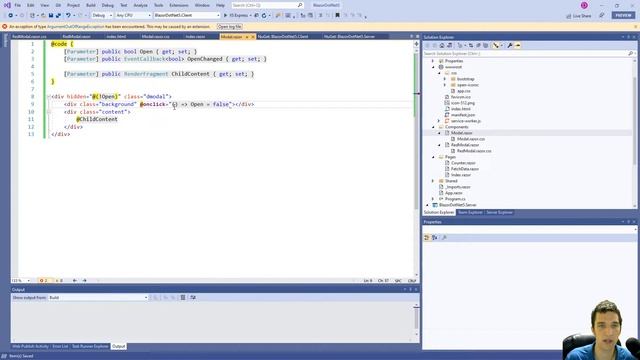Viewport: 640px width, 360px height.
Task: Click the bookmark toolbar icon
Action: click(337, 15)
